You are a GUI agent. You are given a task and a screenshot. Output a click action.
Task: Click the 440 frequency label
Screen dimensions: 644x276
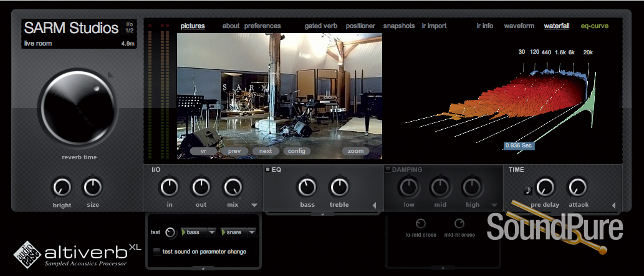coord(546,52)
